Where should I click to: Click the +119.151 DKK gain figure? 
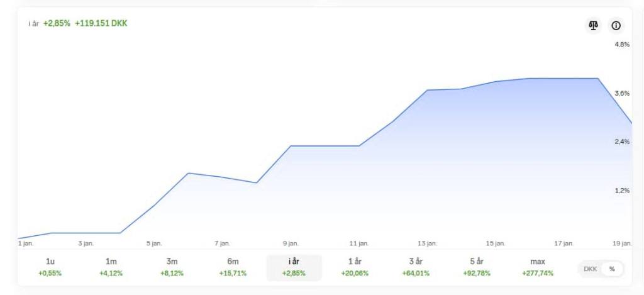101,23
